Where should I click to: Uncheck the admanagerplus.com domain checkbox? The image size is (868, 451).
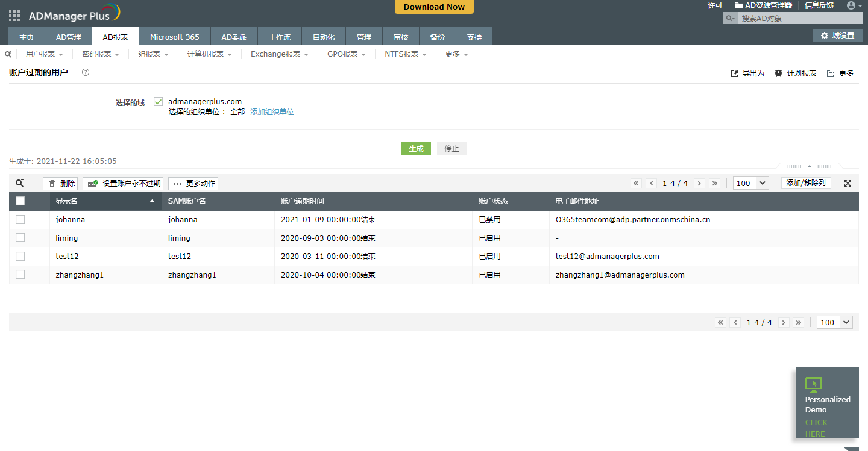tap(158, 101)
